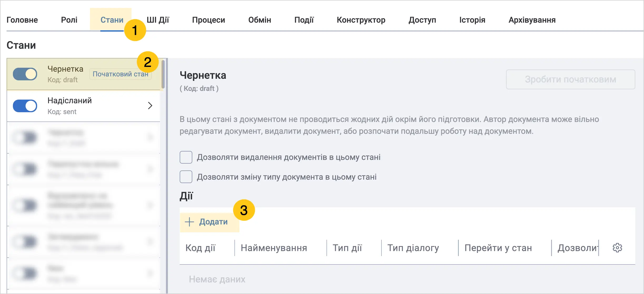Viewport: 644px width, 294px height.
Task: Open the Головне tab
Action: coord(22,20)
